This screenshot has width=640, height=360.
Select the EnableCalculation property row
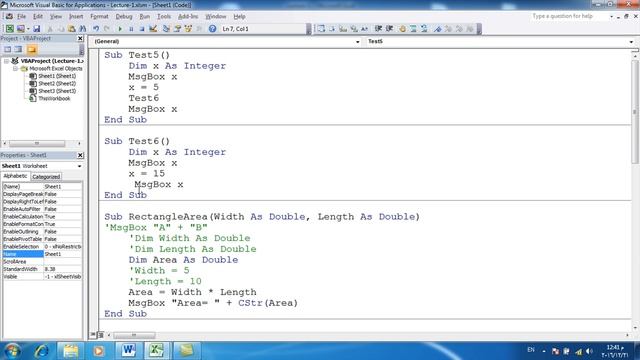pyautogui.click(x=42, y=216)
